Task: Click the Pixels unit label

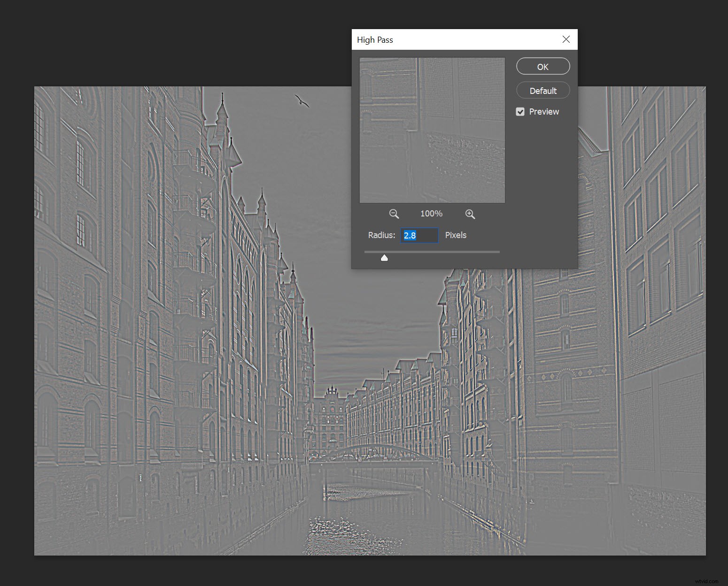Action: (x=456, y=235)
